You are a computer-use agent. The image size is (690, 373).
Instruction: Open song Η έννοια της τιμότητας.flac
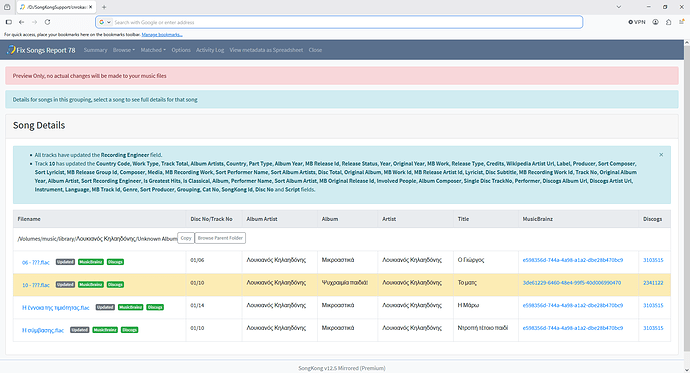55,308
